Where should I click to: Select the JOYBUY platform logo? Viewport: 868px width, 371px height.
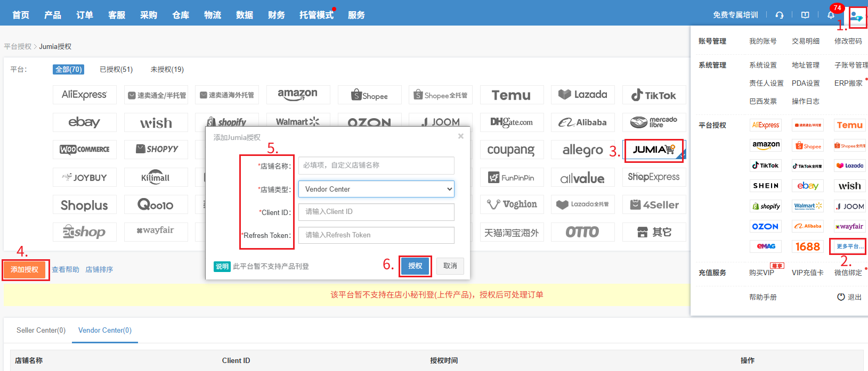[85, 177]
